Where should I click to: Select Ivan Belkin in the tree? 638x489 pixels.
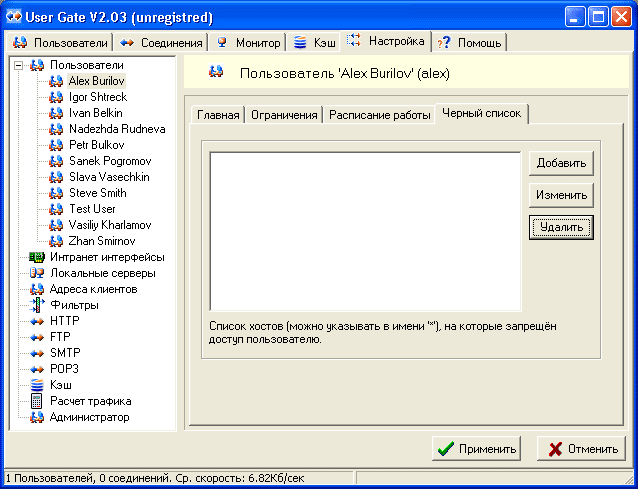(96, 113)
